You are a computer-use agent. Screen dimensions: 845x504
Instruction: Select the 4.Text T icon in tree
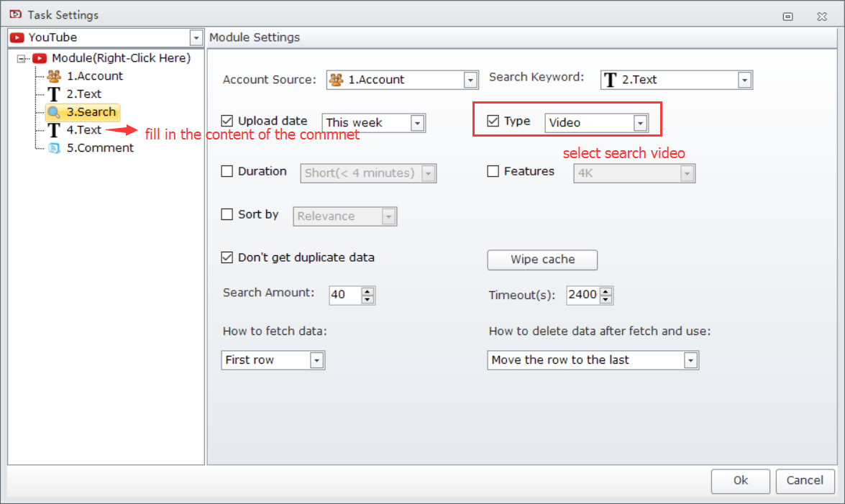54,130
